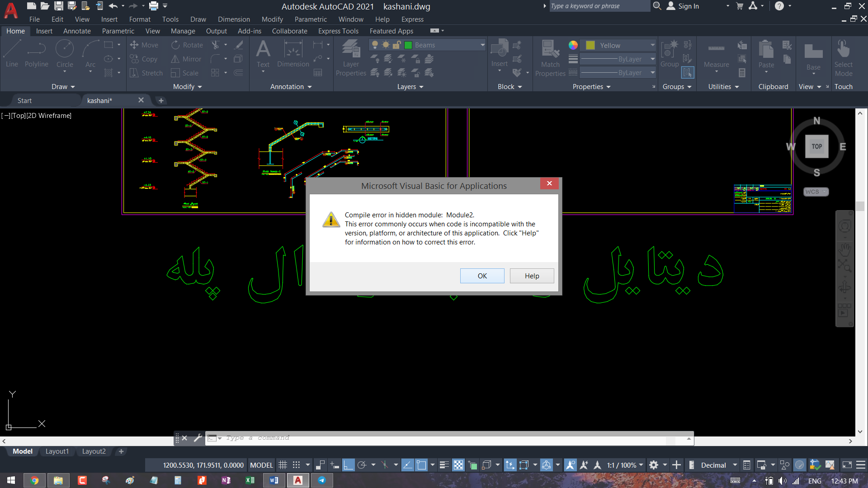Toggle polar tracking in status bar

point(362,465)
